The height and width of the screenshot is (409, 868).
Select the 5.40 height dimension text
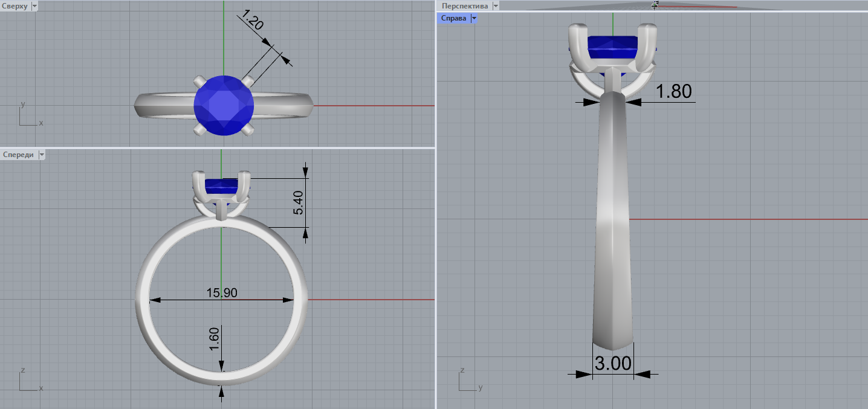pos(299,203)
